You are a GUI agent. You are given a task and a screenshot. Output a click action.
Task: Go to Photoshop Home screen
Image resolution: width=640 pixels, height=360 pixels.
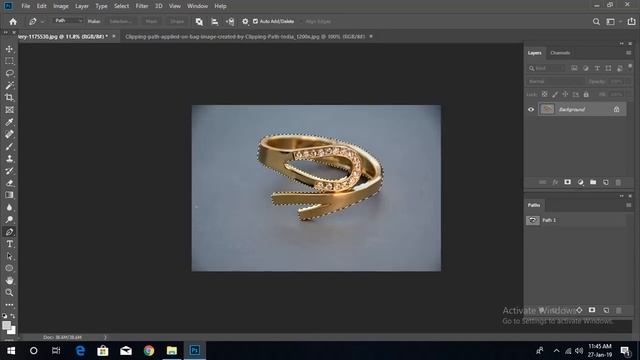coord(13,22)
